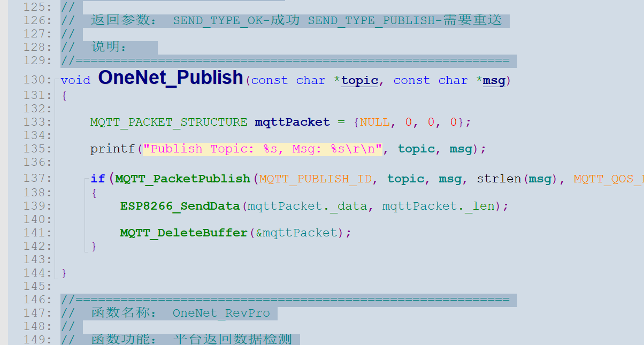Place cursor on mqttPacket variable on line 133

292,122
